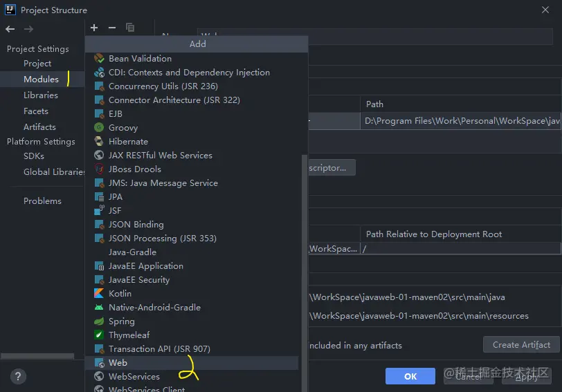Click the CDI framework icon
Screen dimensions: 562x392
[x=99, y=73]
